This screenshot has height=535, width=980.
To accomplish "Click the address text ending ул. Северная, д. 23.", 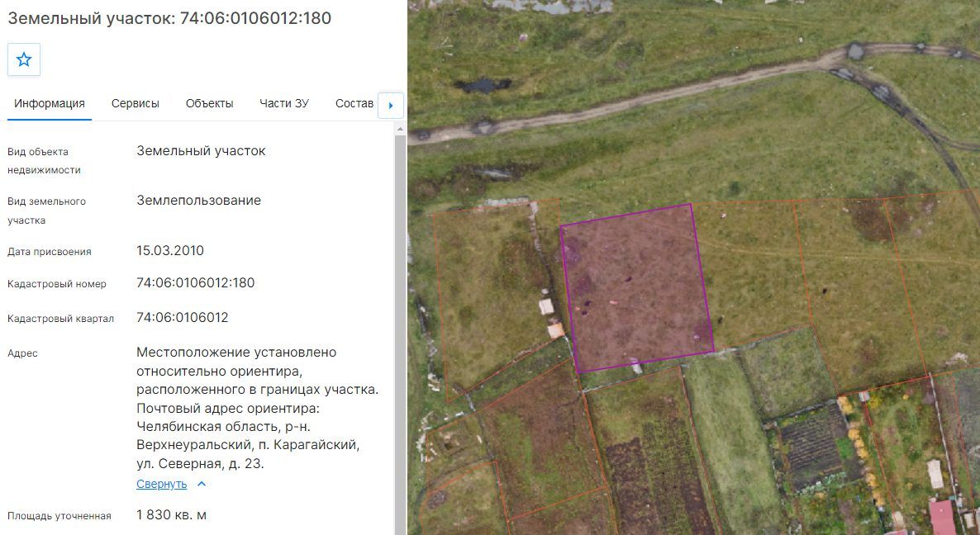I will 258,408.
